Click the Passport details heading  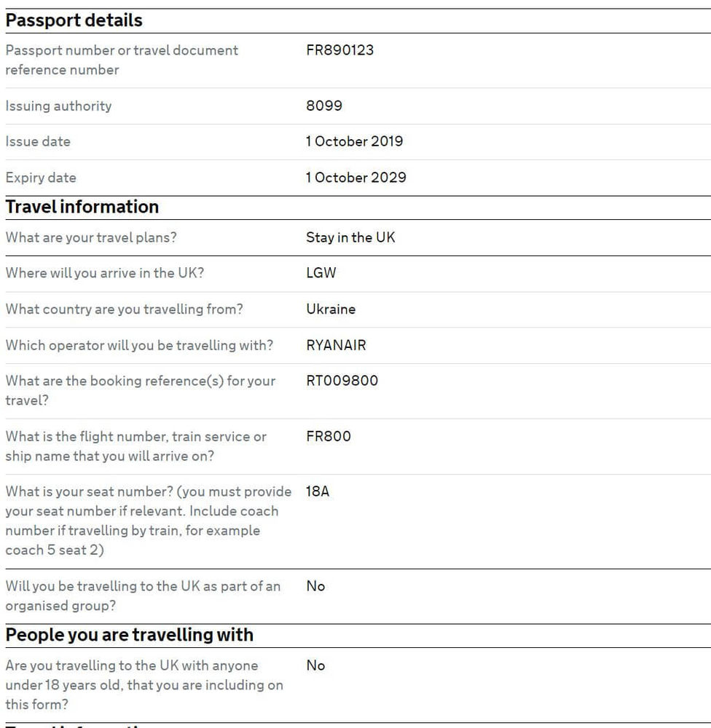click(74, 20)
